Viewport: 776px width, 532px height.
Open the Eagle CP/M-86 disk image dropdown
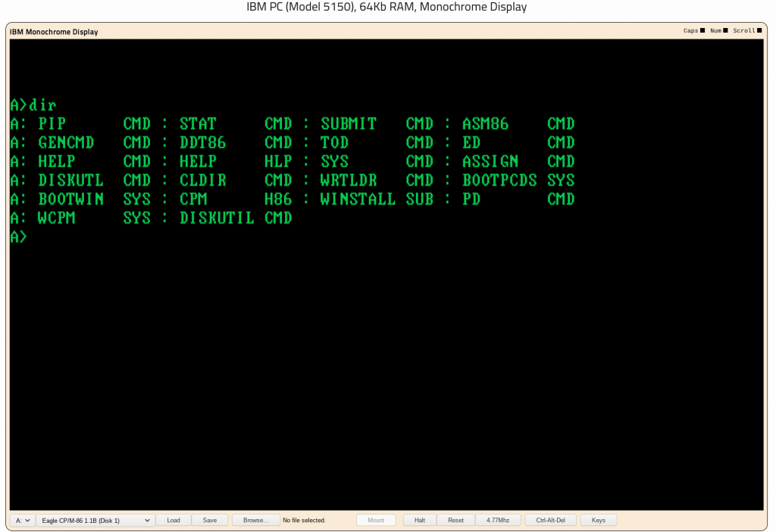point(95,520)
